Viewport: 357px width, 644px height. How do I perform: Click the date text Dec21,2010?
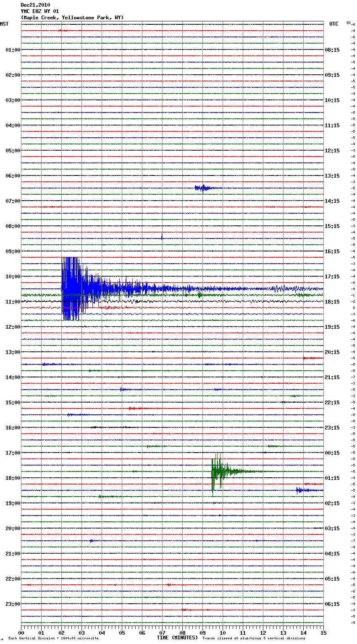coord(35,5)
